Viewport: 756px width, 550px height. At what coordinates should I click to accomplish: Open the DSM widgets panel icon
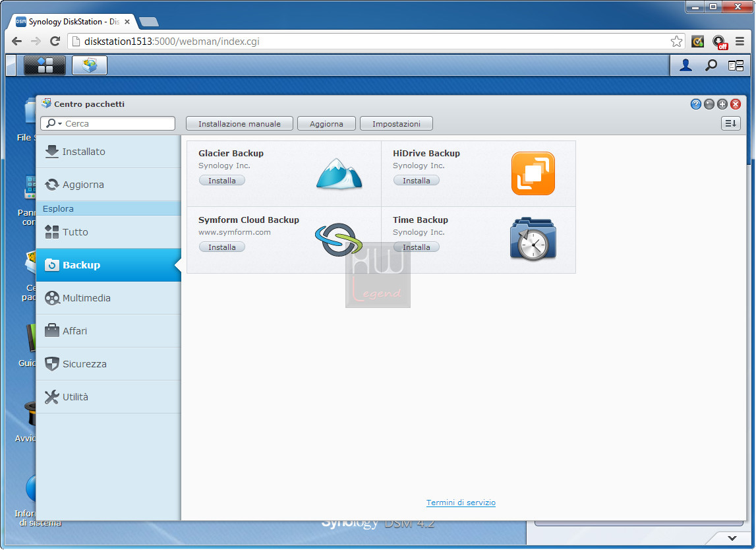pos(736,65)
